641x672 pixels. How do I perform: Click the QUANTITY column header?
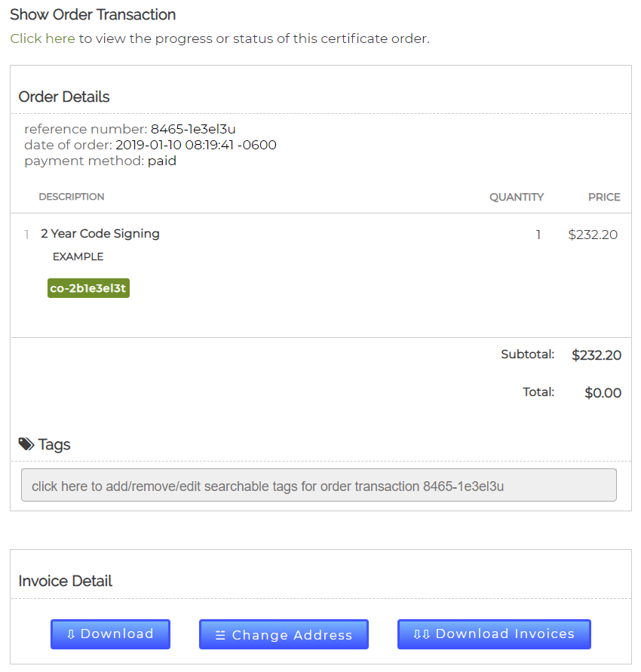pos(517,197)
